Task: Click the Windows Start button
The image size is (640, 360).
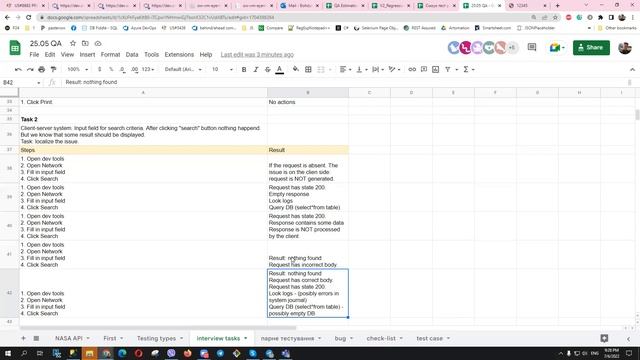Action: click(8, 353)
